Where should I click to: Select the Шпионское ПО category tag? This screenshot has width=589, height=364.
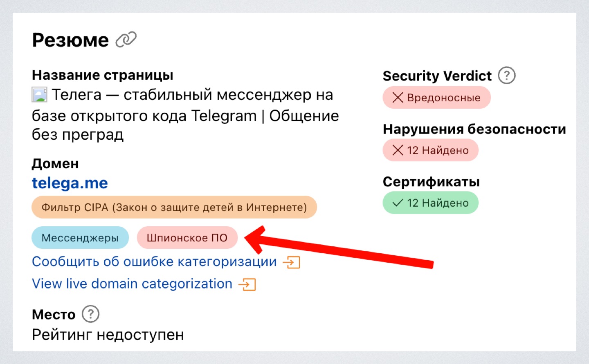tap(187, 238)
